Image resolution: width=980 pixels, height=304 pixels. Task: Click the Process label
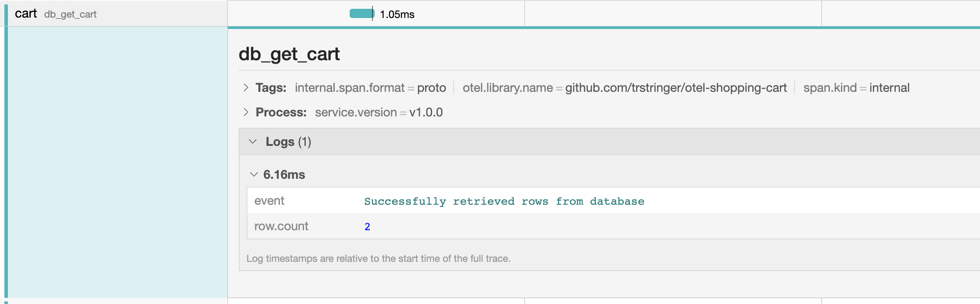pos(281,112)
